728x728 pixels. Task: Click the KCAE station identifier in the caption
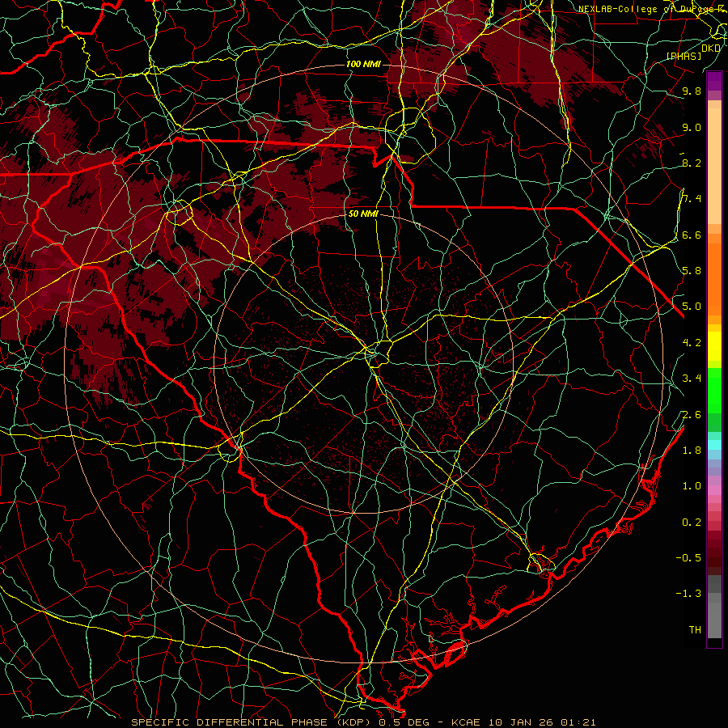pos(468,722)
